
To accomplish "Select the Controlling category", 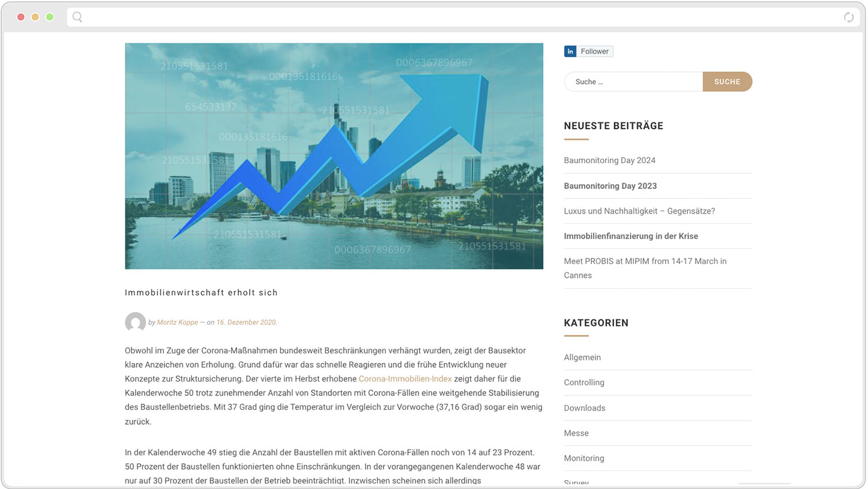I will (583, 383).
